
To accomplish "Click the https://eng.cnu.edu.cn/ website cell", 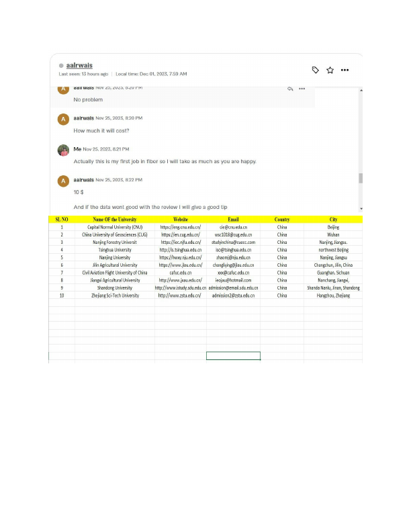I will [x=181, y=227].
